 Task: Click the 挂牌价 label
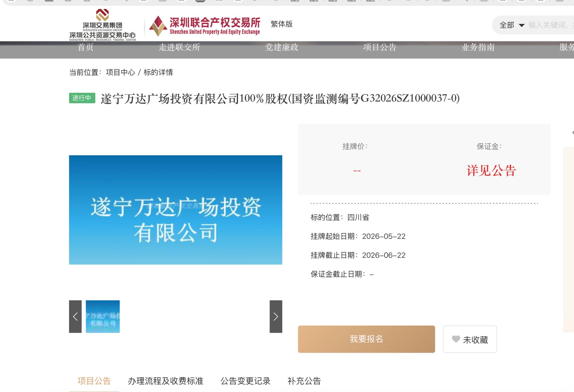(x=355, y=146)
